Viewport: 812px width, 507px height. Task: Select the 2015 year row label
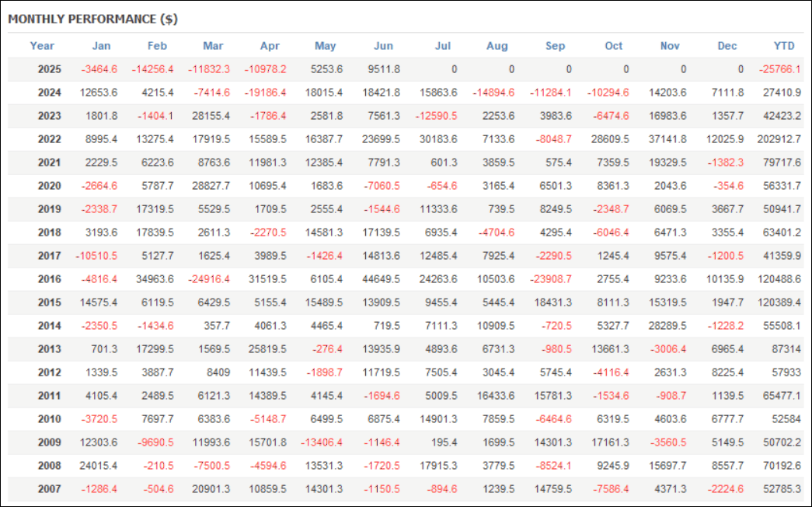tap(49, 302)
